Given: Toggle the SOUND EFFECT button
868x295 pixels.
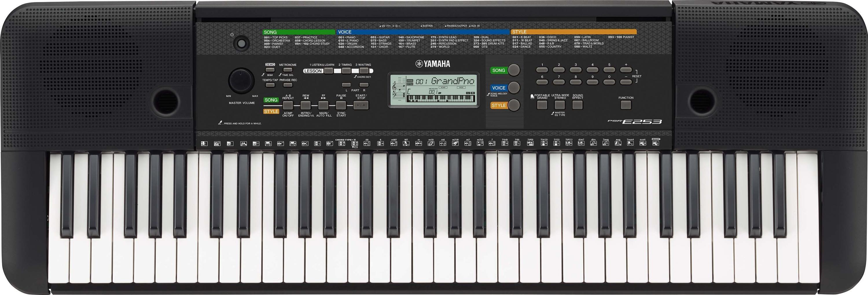Looking at the screenshot, I should point(578,105).
